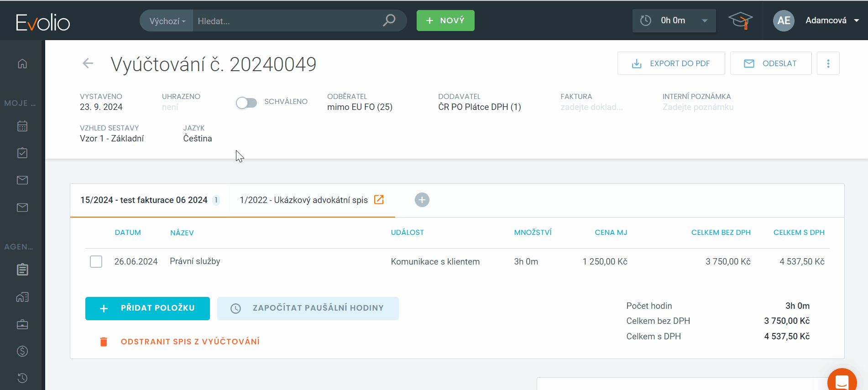The height and width of the screenshot is (390, 868).
Task: Switch to the 15/2024 test fakturace tab
Action: 144,200
